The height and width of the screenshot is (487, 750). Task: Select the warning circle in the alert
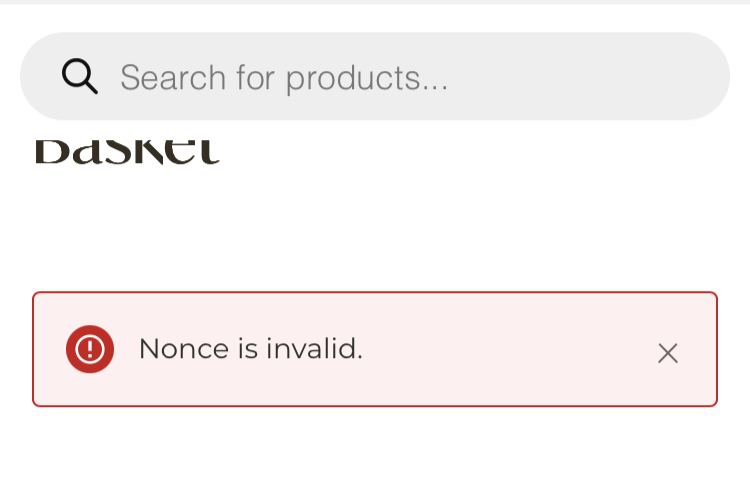tap(90, 349)
